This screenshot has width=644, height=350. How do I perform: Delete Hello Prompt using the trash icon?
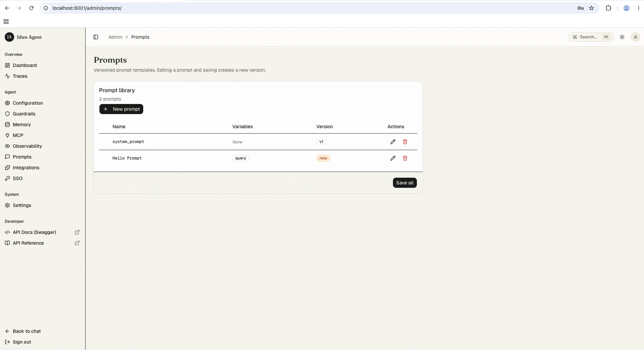click(405, 158)
